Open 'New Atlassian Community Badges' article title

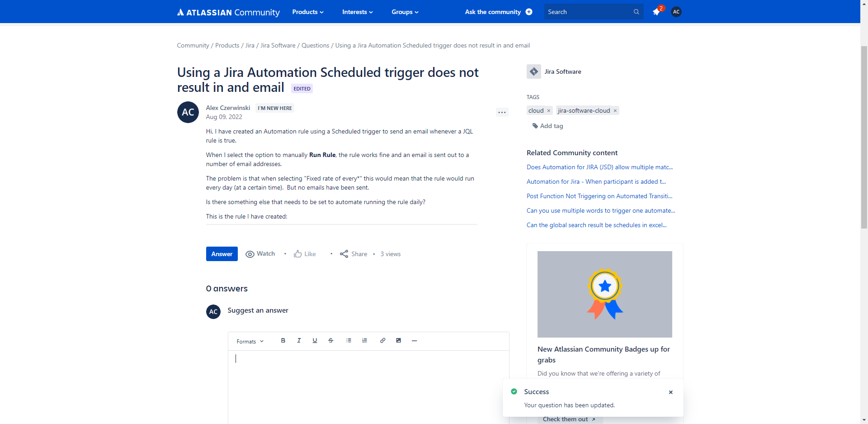(x=604, y=355)
